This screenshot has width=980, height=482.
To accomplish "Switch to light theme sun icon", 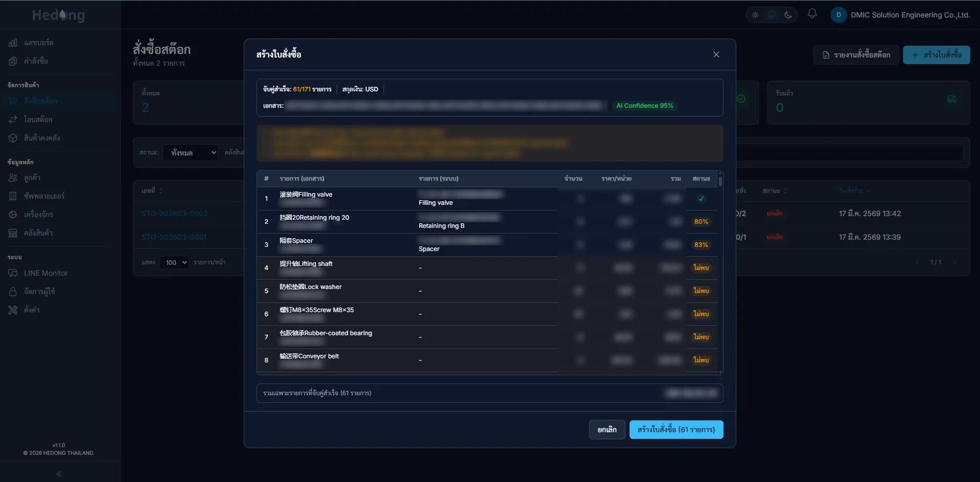I will point(755,15).
